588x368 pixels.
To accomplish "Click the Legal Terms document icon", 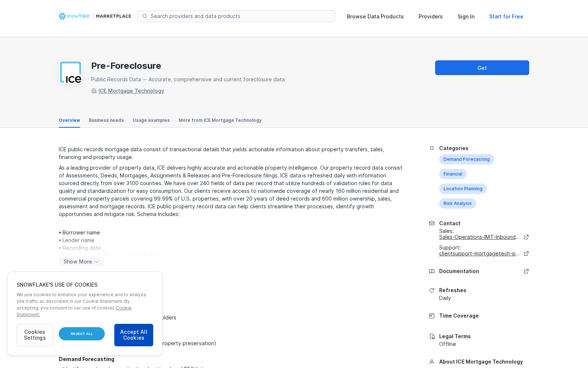I will tap(432, 336).
